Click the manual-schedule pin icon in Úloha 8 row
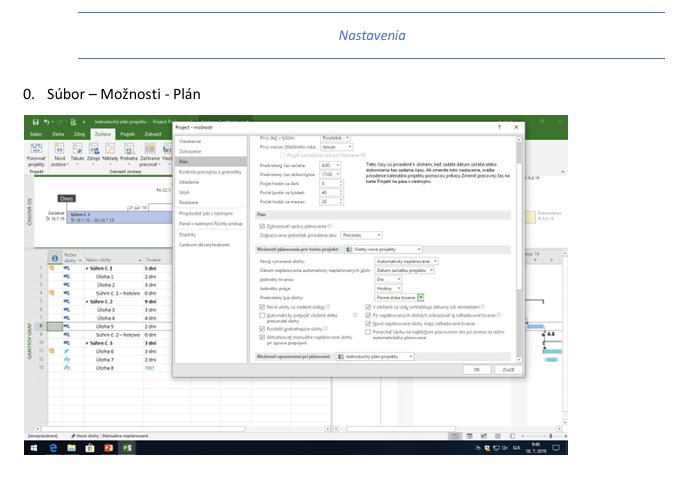Viewport: 692px width, 481px height. click(x=66, y=368)
